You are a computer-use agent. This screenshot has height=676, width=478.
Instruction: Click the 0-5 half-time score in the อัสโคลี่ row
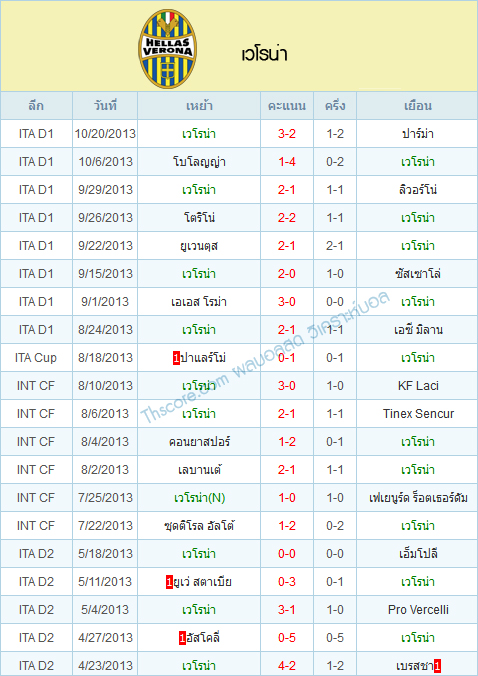pyautogui.click(x=335, y=638)
